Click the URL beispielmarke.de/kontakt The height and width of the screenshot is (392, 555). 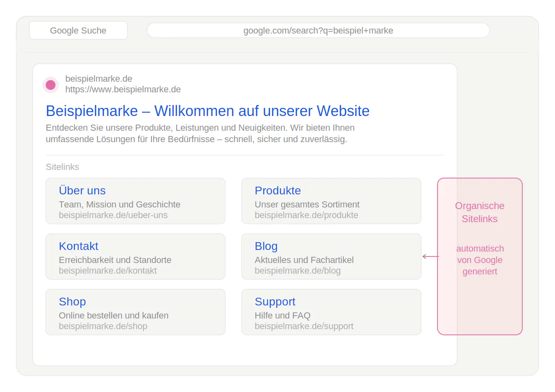108,271
